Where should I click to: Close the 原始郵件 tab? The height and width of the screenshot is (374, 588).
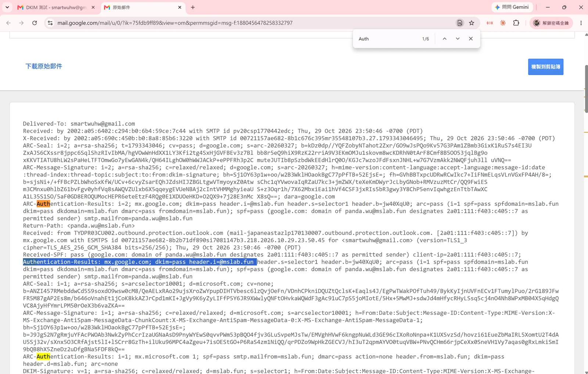click(180, 7)
